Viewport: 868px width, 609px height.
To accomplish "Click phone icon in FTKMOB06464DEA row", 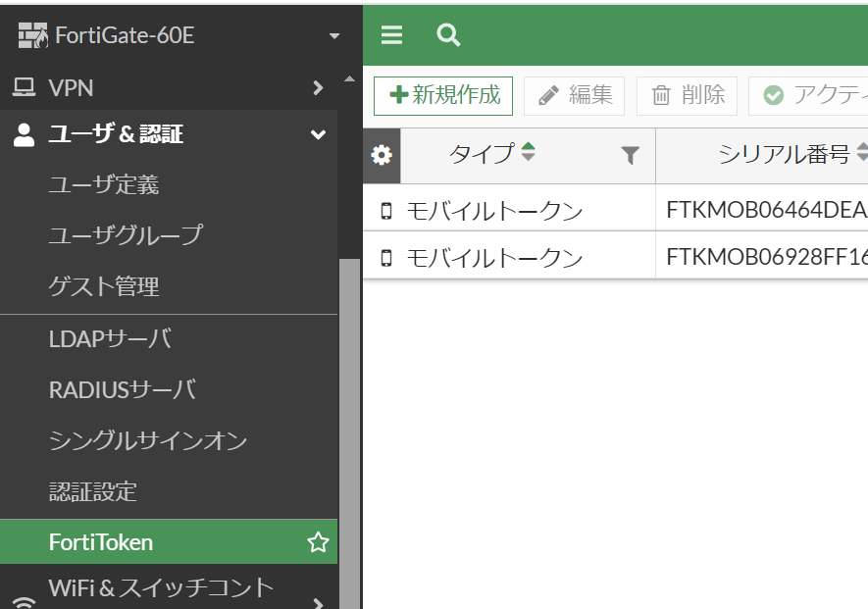I will tap(386, 211).
